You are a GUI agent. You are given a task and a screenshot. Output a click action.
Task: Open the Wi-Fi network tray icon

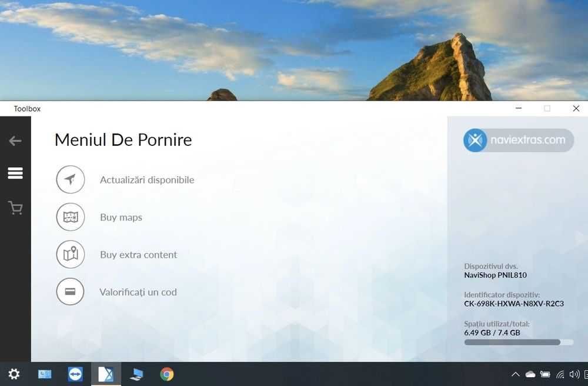[x=560, y=374]
